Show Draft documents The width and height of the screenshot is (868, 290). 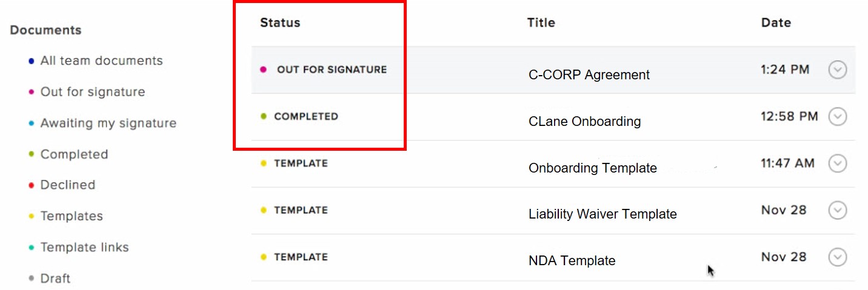point(55,278)
